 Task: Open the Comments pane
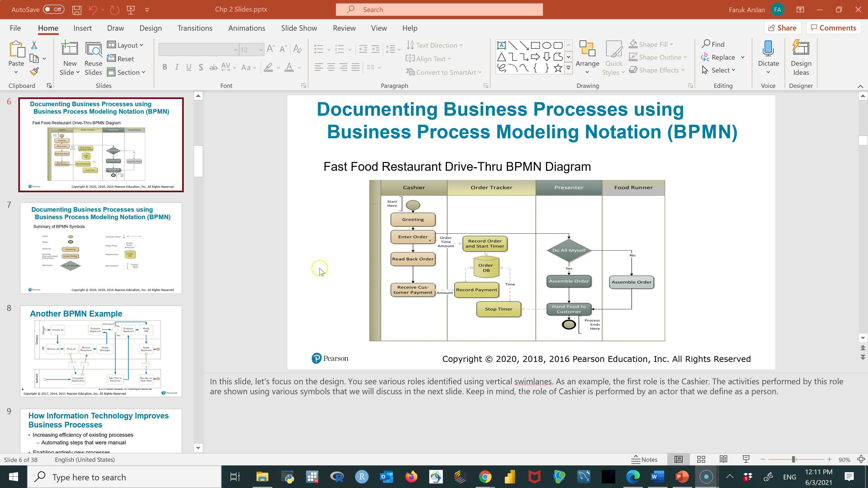click(833, 28)
